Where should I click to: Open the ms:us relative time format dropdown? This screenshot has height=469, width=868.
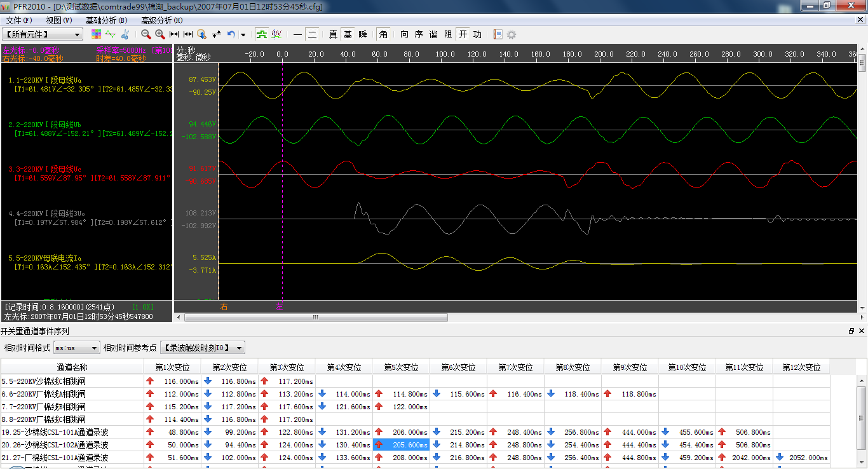pos(77,348)
